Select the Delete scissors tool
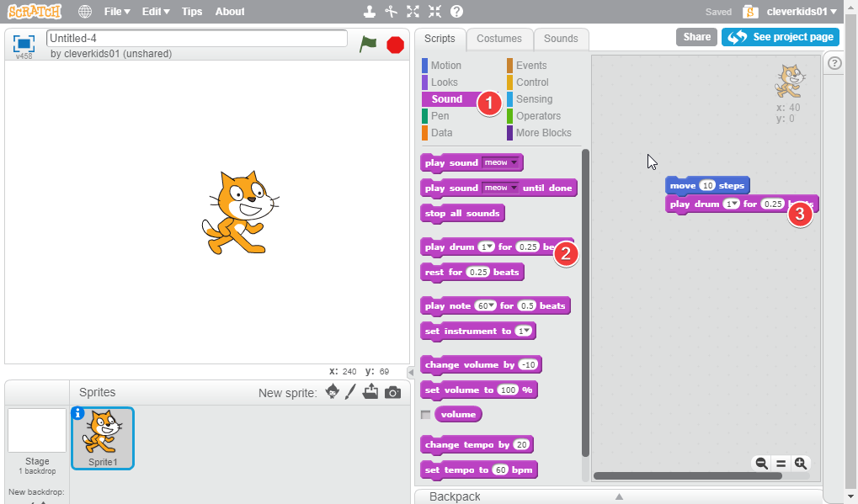858x504 pixels. (392, 12)
